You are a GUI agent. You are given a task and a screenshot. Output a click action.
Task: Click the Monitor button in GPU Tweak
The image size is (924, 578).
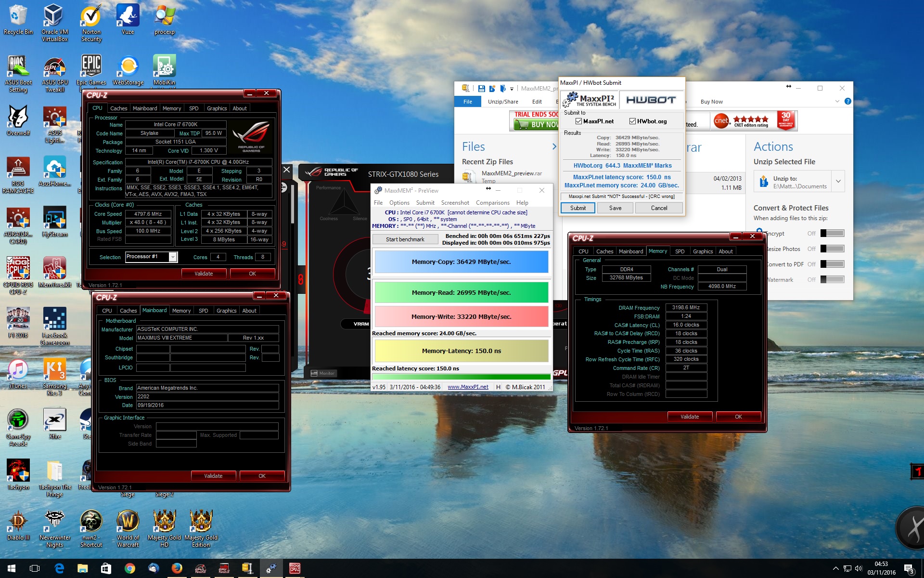[323, 373]
